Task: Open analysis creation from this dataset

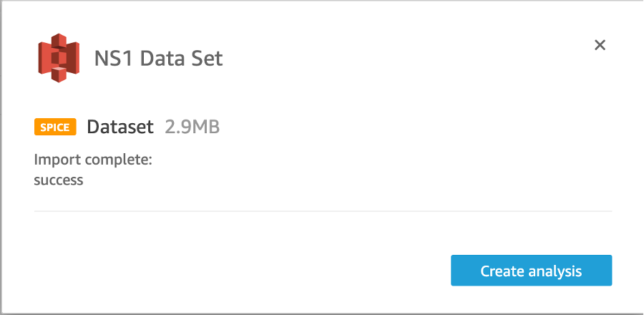Action: click(531, 271)
